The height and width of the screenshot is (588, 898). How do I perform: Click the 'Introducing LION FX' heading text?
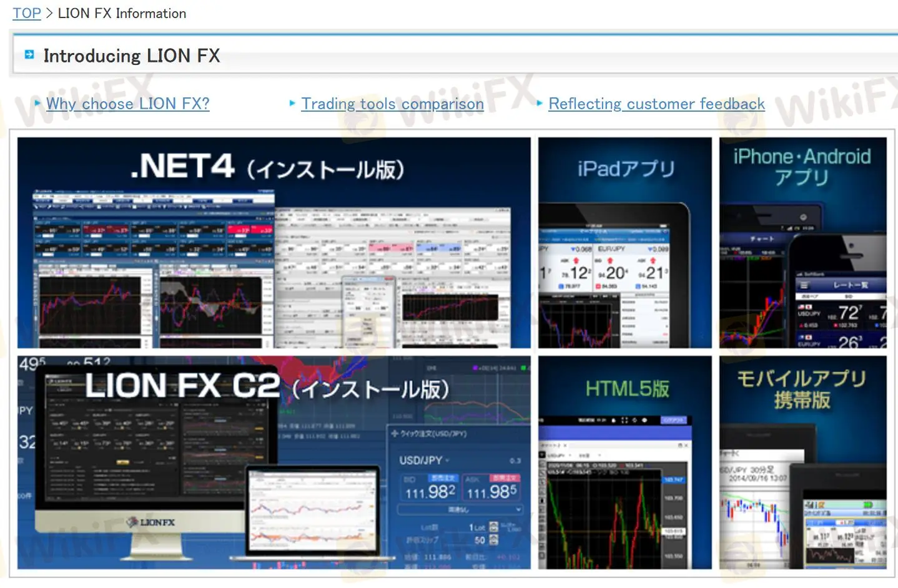tap(132, 56)
